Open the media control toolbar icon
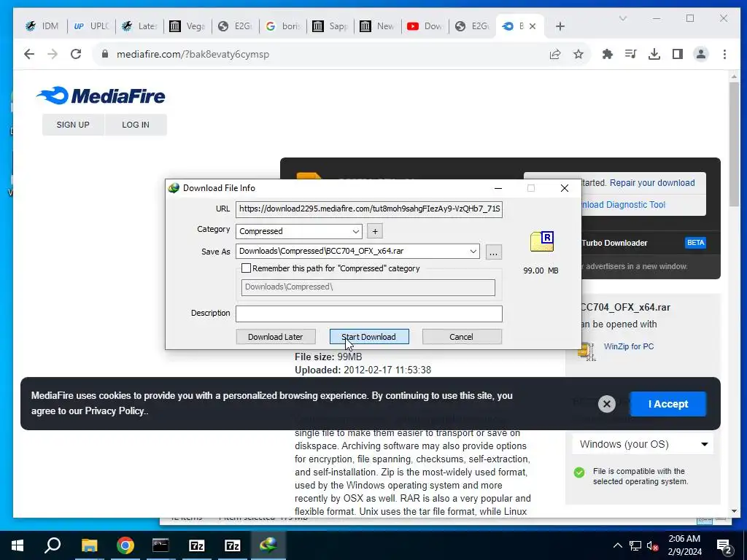The image size is (747, 560). point(631,54)
